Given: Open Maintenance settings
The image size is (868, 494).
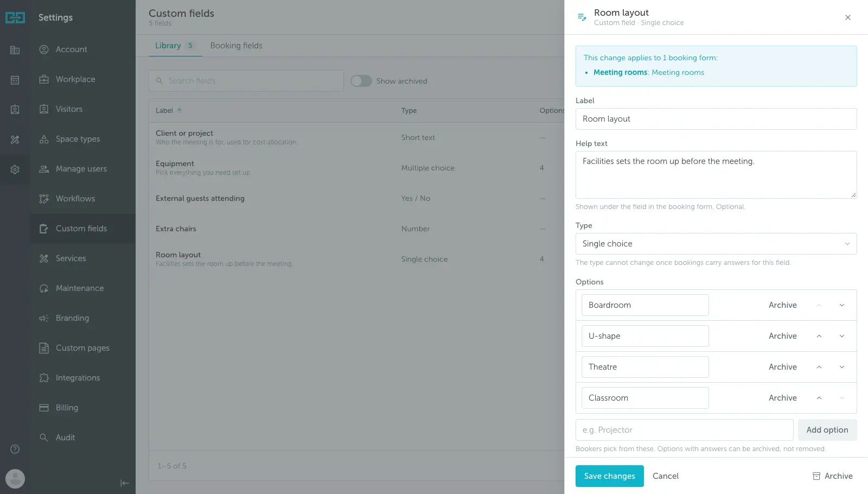Looking at the screenshot, I should (x=82, y=288).
